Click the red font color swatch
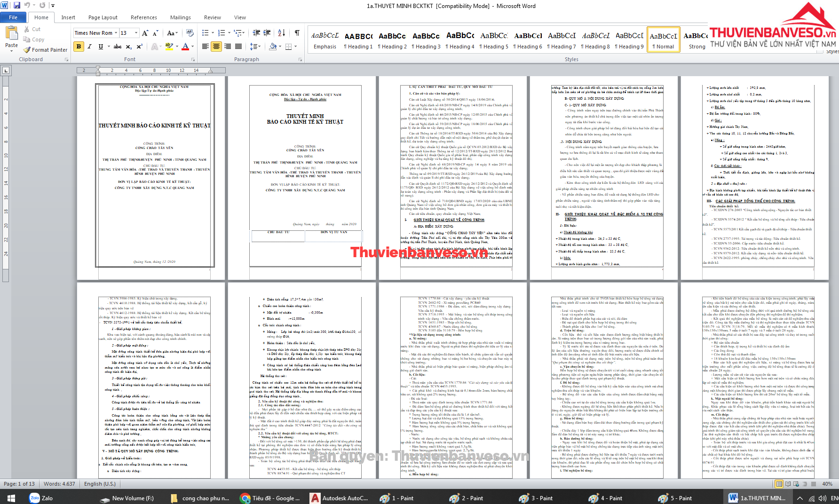Image resolution: width=839 pixels, height=504 pixels. pos(185,47)
